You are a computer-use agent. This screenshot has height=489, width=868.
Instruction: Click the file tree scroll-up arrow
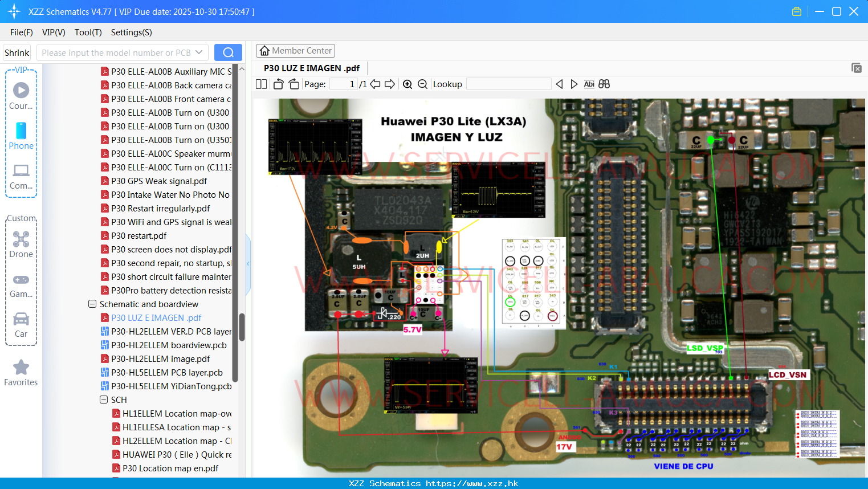[x=242, y=69]
